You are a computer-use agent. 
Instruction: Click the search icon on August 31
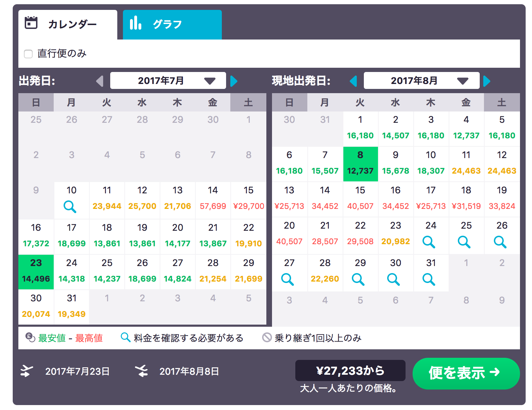429,279
